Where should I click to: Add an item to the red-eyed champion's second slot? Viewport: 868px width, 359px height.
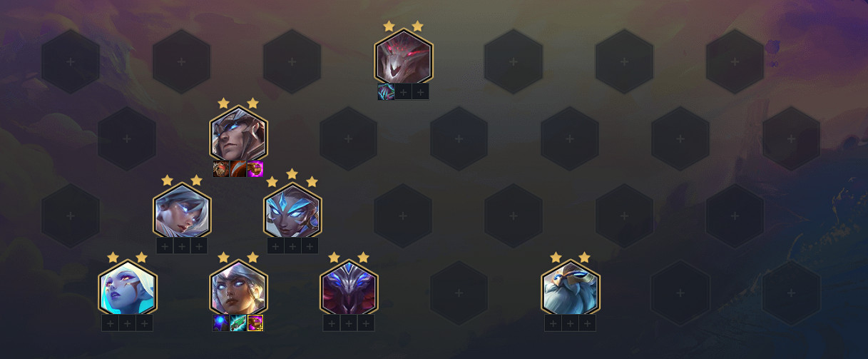(x=404, y=92)
